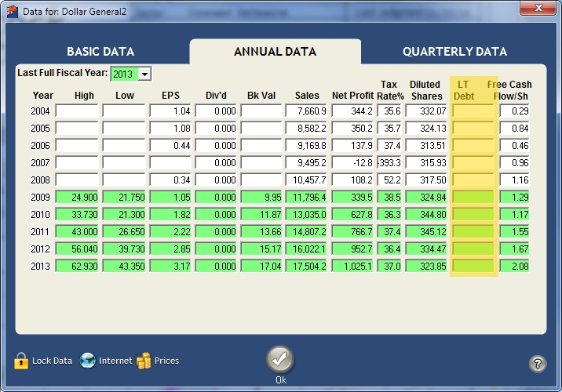Viewport: 562px width, 392px height.
Task: Click the app icon in title bar
Action: click(x=13, y=12)
